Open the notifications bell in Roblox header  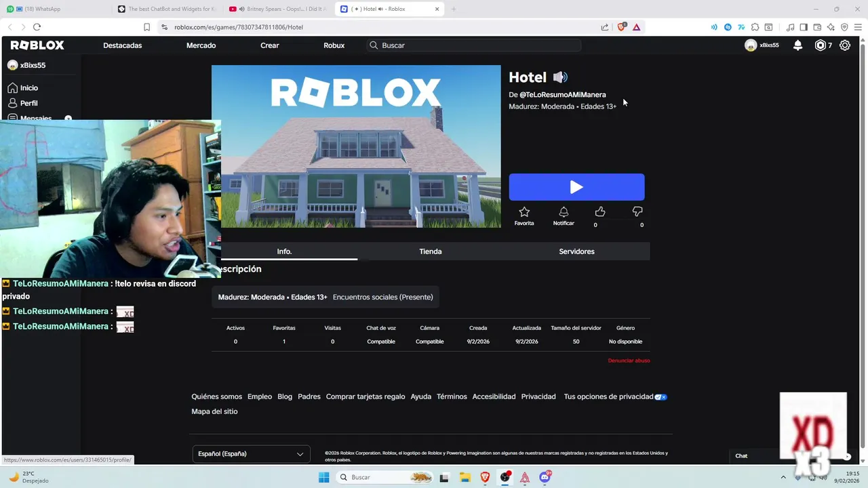(x=798, y=45)
